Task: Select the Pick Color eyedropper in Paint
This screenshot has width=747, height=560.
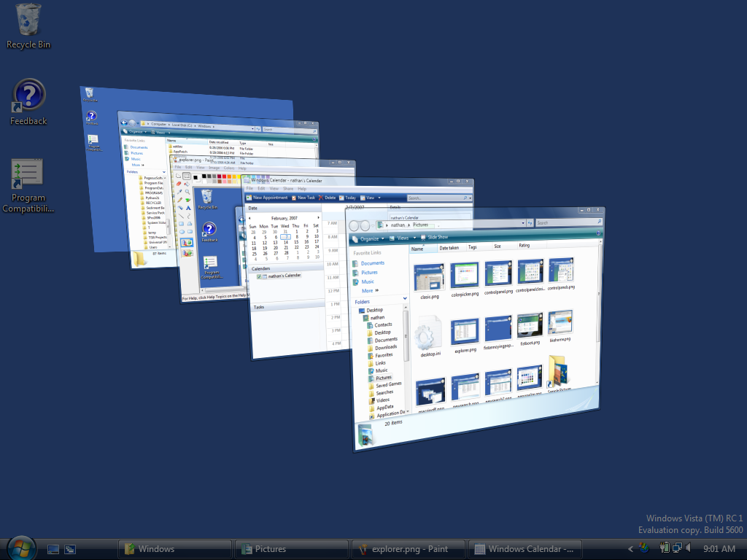Action: [179, 192]
